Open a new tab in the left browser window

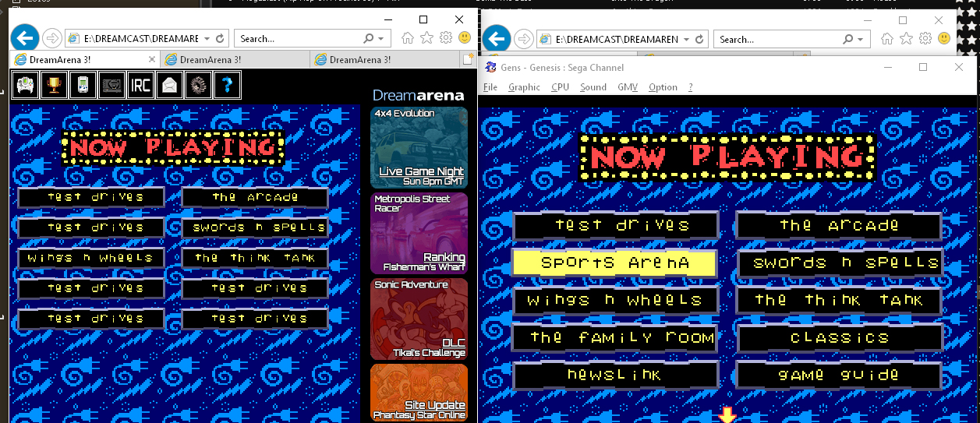(x=468, y=59)
